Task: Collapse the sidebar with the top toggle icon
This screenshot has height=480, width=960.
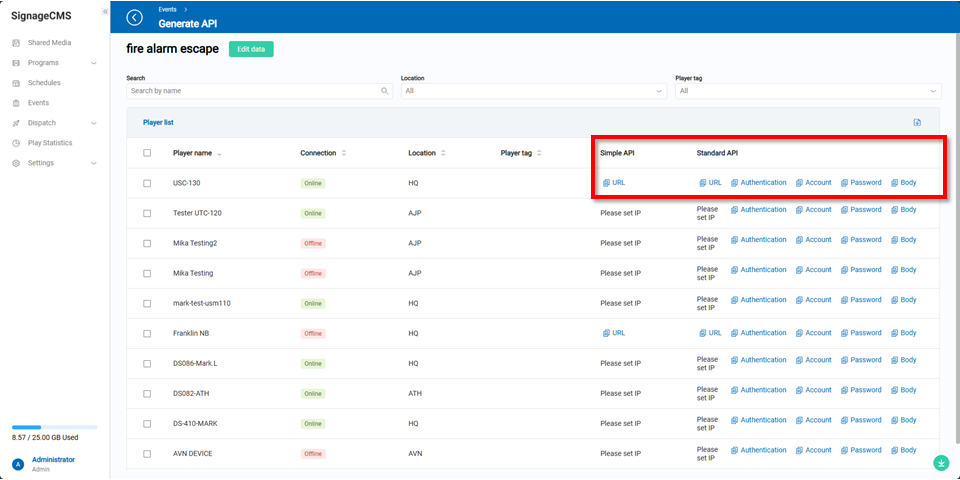Action: click(105, 11)
